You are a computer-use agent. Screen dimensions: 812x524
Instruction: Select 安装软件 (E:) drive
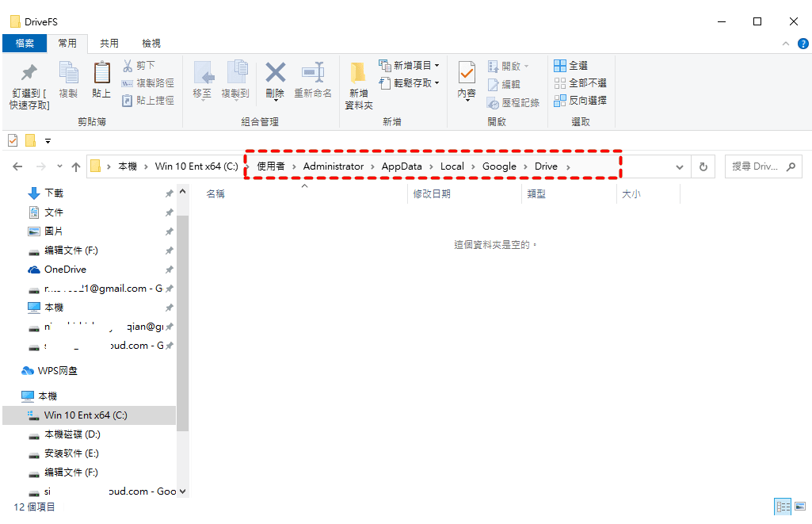point(71,453)
